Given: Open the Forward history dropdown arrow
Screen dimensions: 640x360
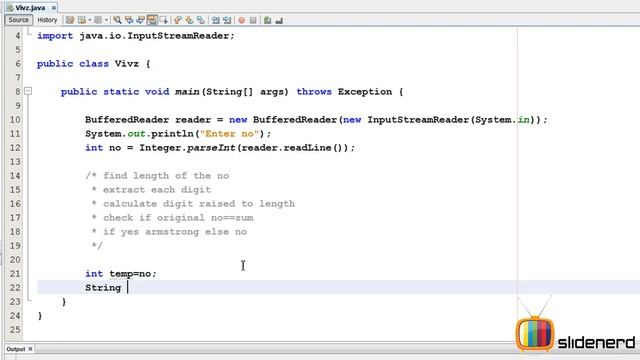Looking at the screenshot, I should pyautogui.click(x=106, y=20).
